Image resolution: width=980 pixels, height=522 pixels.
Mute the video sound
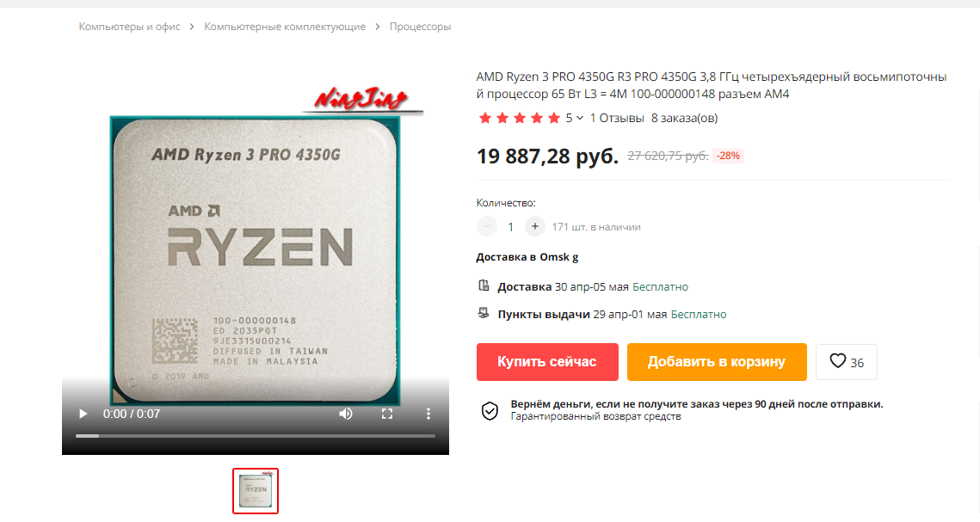(346, 414)
